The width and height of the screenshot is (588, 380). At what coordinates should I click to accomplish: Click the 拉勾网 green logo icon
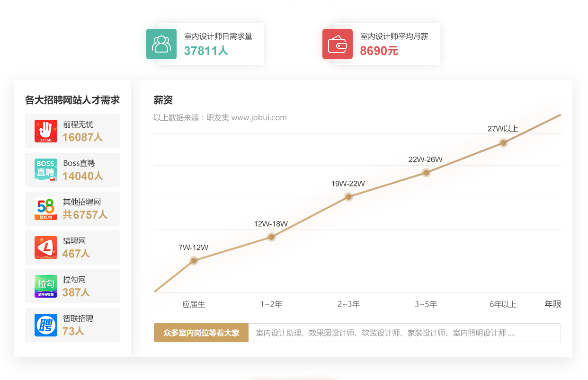pyautogui.click(x=46, y=286)
